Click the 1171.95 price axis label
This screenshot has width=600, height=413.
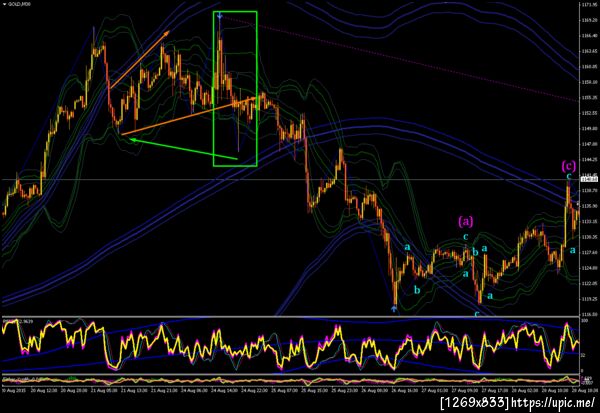590,5
